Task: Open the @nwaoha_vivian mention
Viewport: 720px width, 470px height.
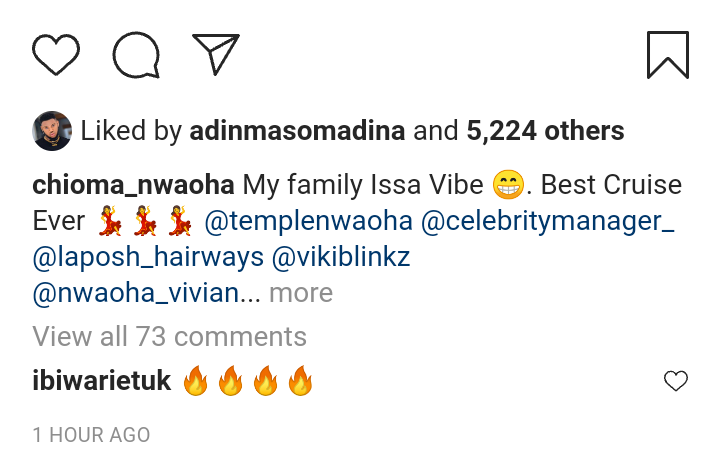Action: click(x=136, y=293)
